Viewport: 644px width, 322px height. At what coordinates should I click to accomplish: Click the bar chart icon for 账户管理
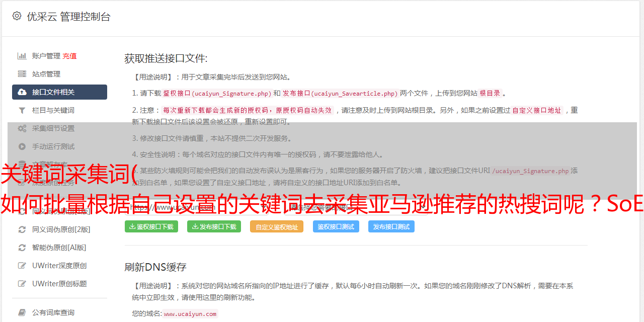[22, 56]
